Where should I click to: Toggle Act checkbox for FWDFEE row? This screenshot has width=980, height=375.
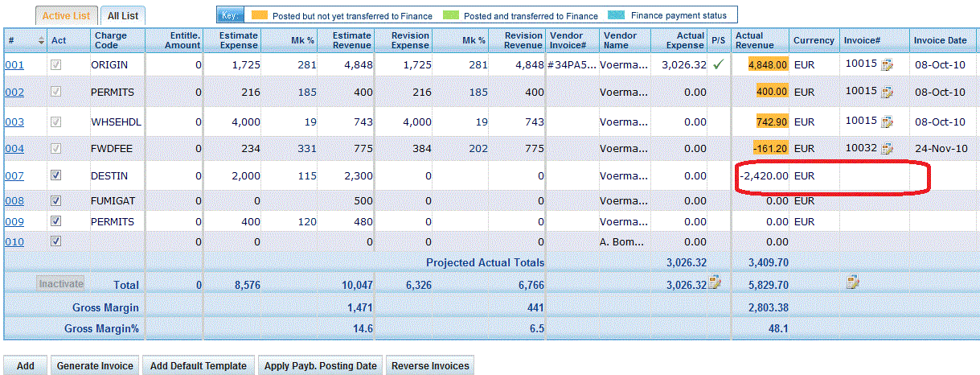pos(56,149)
